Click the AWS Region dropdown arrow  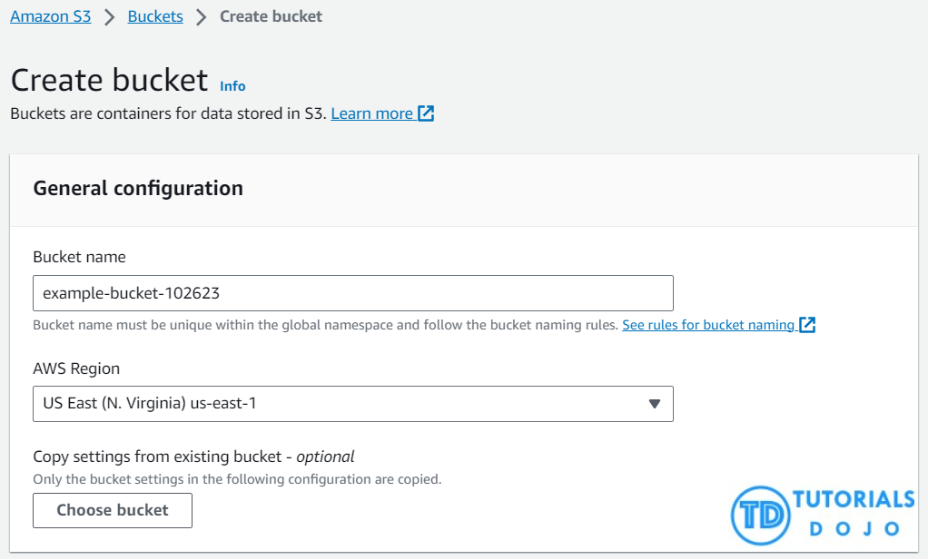pyautogui.click(x=654, y=404)
